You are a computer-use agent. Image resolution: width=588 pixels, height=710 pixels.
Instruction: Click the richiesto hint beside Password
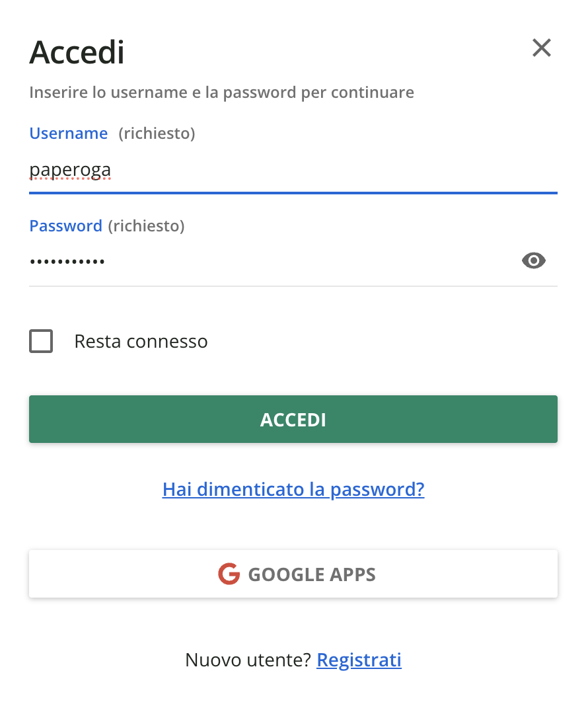pos(146,226)
